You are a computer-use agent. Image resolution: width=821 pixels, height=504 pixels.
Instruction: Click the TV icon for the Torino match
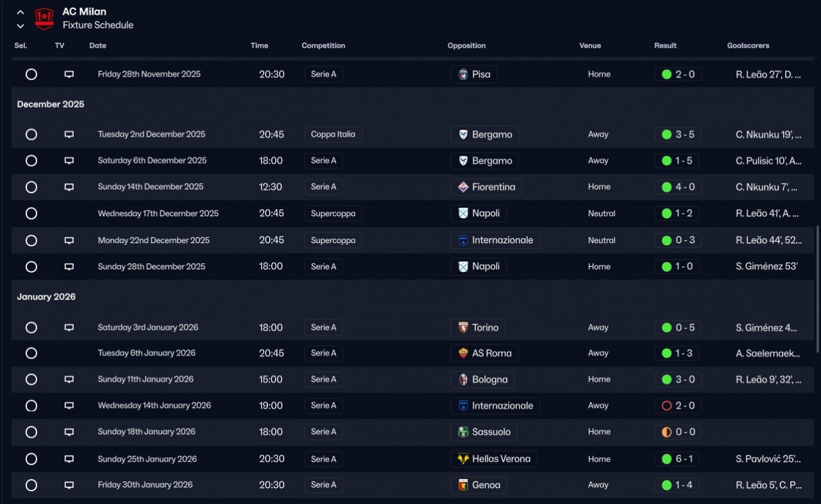[x=69, y=328]
